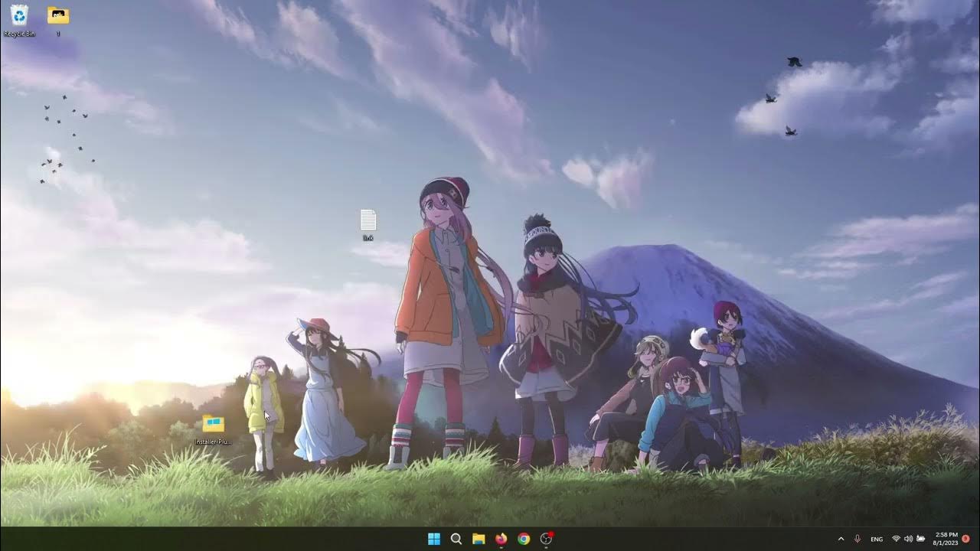The height and width of the screenshot is (551, 980).
Task: Click the microphone tray icon
Action: click(x=857, y=539)
